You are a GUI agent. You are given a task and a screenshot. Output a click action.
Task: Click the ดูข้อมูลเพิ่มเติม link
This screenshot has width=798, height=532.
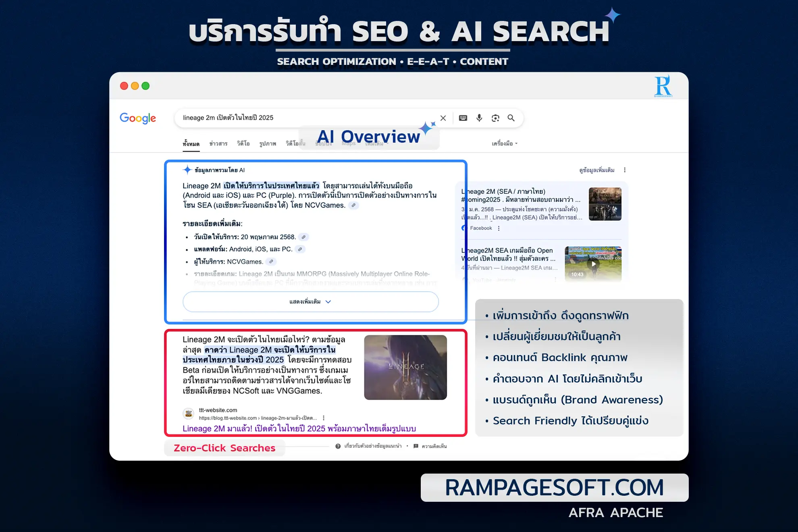click(x=597, y=170)
